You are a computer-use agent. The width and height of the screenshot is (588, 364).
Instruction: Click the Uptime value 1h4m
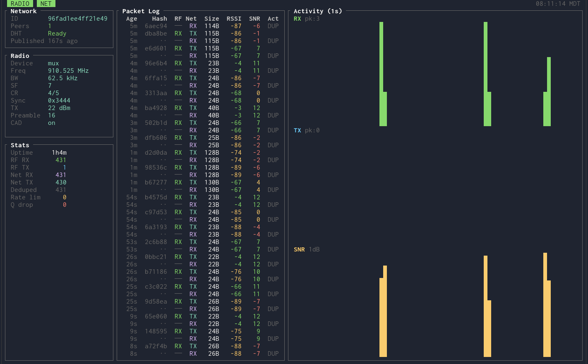(59, 153)
